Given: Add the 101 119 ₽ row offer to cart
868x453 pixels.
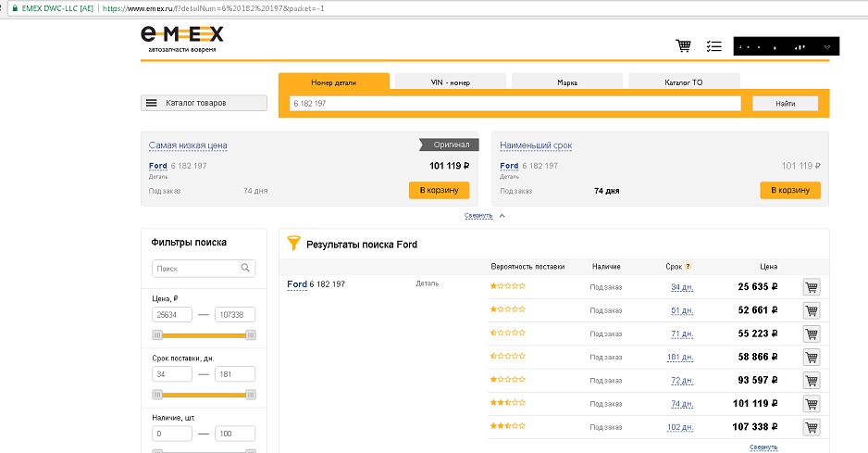Looking at the screenshot, I should click(812, 404).
